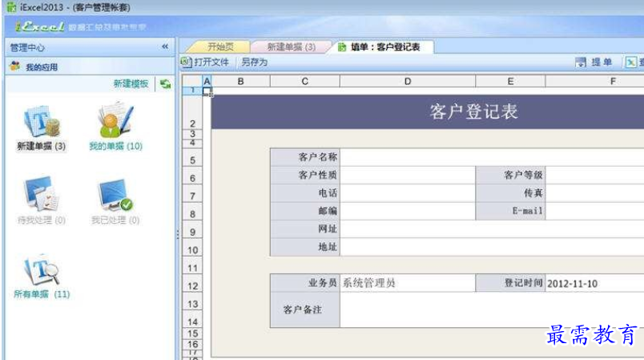The width and height of the screenshot is (644, 360).
Task: Click the Excel export icon at toolbar right
Action: tap(630, 63)
